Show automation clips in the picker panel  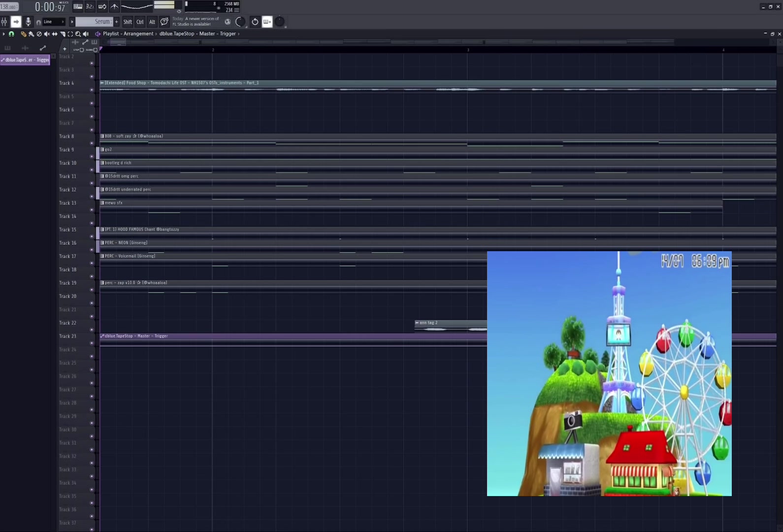click(43, 48)
